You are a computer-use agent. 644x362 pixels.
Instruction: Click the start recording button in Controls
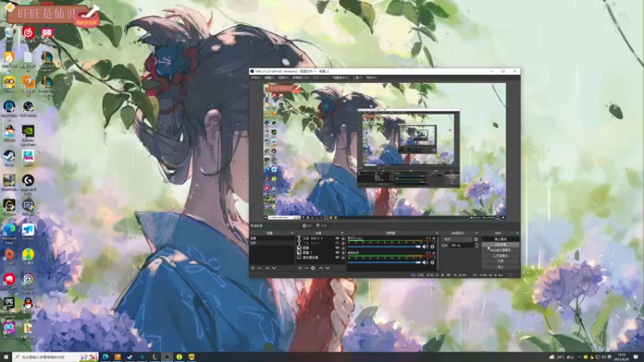501,245
